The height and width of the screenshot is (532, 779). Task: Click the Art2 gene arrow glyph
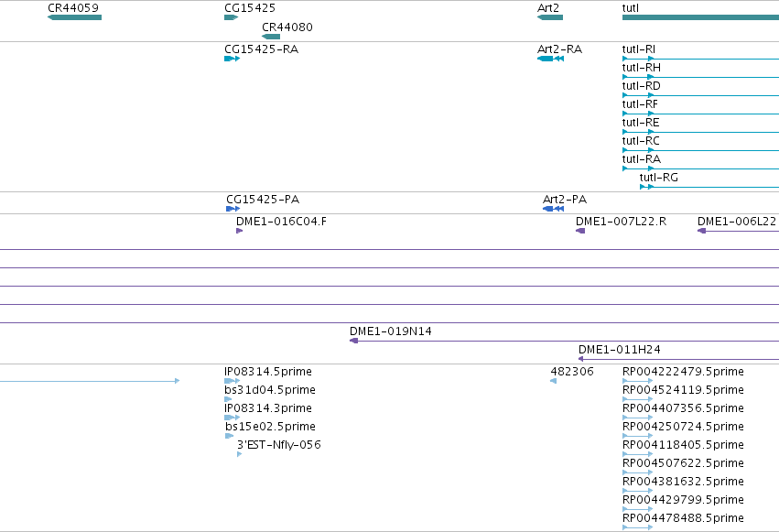click(x=550, y=17)
